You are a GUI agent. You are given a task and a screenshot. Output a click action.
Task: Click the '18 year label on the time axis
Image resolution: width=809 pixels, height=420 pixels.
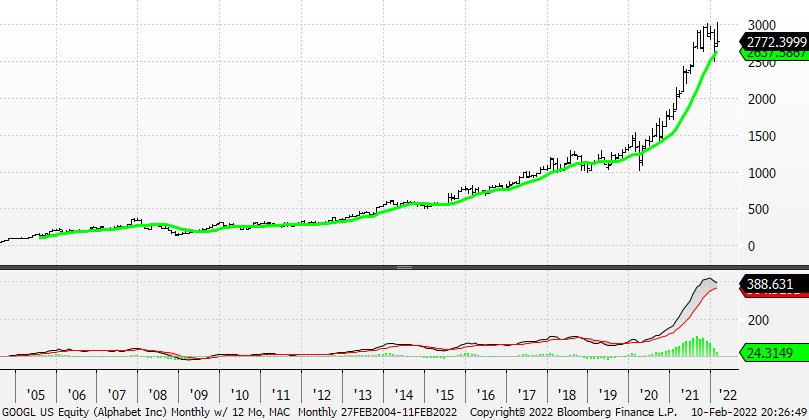pos(567,395)
